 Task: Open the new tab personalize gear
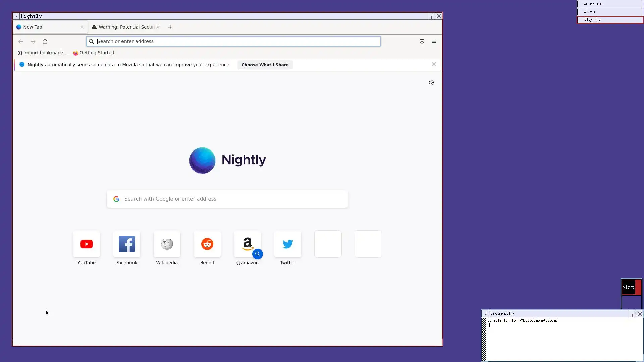432,83
